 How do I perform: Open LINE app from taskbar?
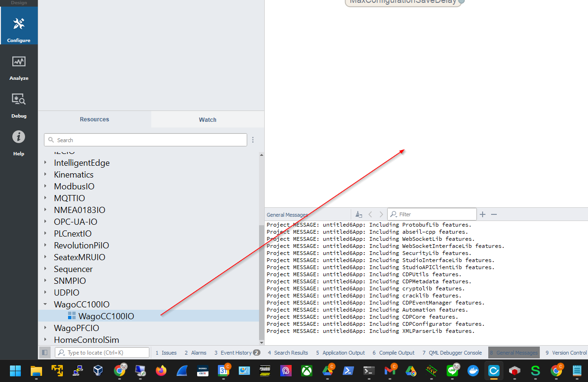(x=452, y=371)
